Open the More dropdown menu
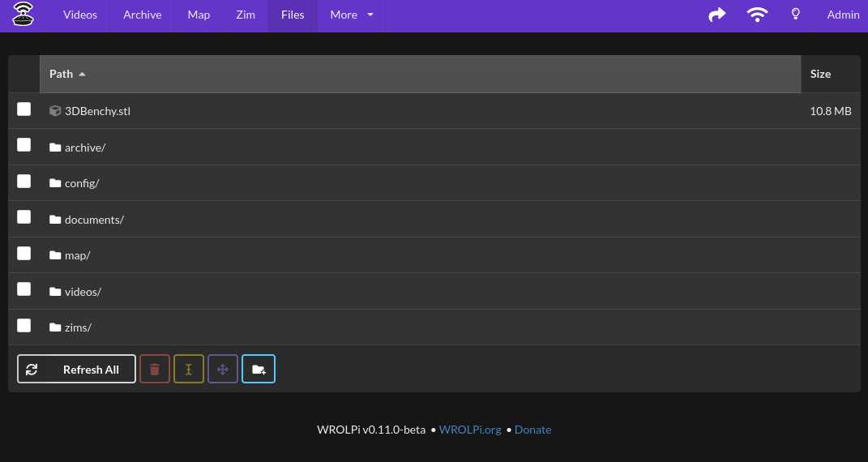 352,15
